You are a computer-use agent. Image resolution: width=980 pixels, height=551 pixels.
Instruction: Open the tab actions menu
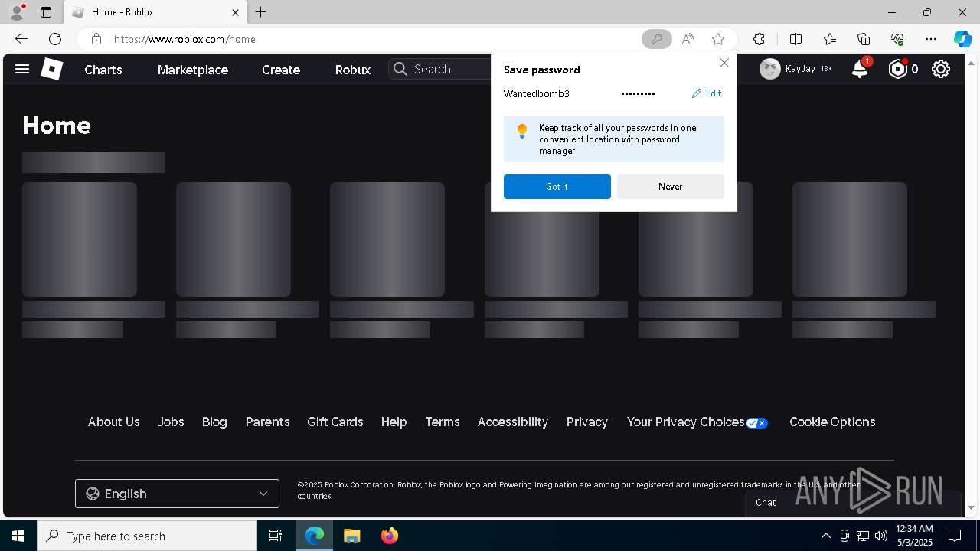pyautogui.click(x=46, y=12)
